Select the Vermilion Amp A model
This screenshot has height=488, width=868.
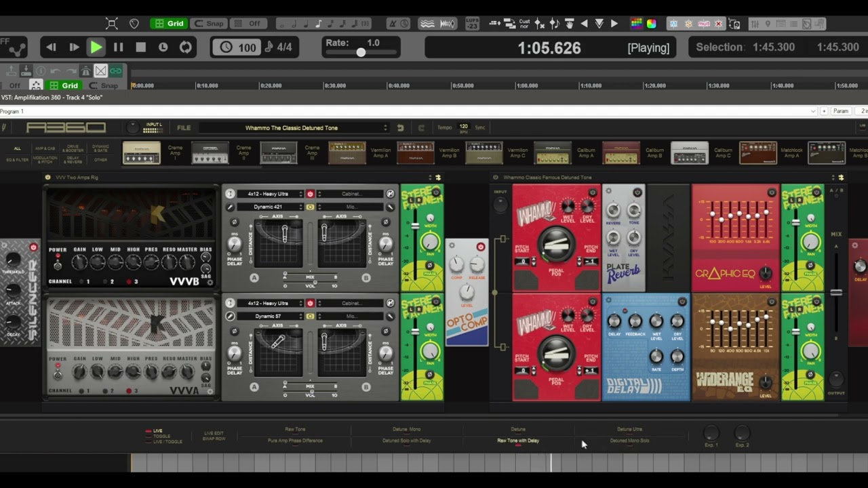(347, 153)
